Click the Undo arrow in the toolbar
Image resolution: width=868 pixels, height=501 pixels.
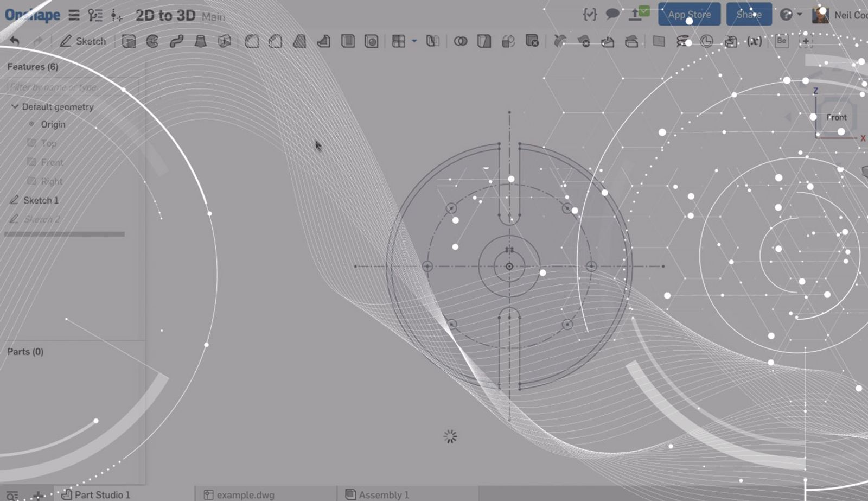coord(15,41)
